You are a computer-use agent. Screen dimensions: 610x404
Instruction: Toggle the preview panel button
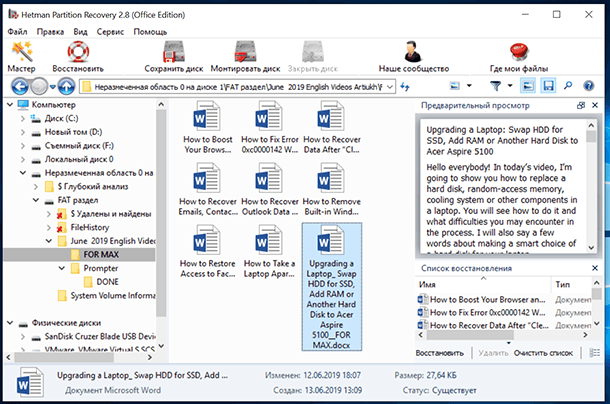528,86
